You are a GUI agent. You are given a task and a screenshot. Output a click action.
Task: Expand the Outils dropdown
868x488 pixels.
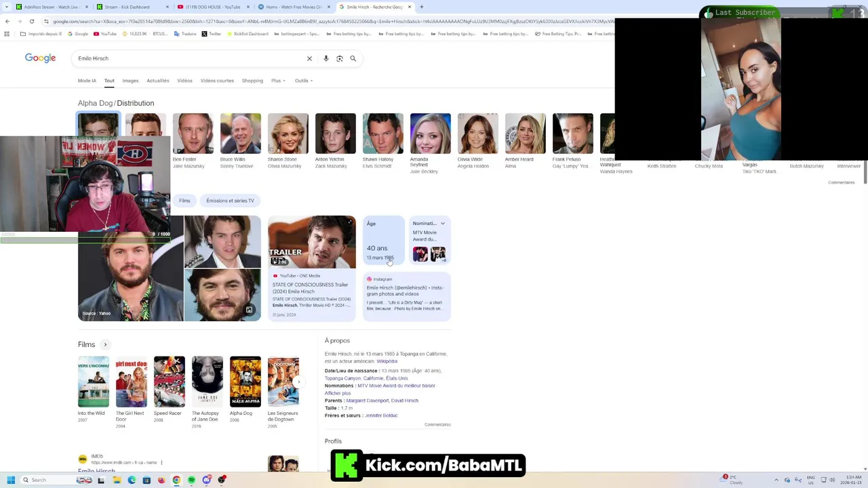(x=303, y=81)
